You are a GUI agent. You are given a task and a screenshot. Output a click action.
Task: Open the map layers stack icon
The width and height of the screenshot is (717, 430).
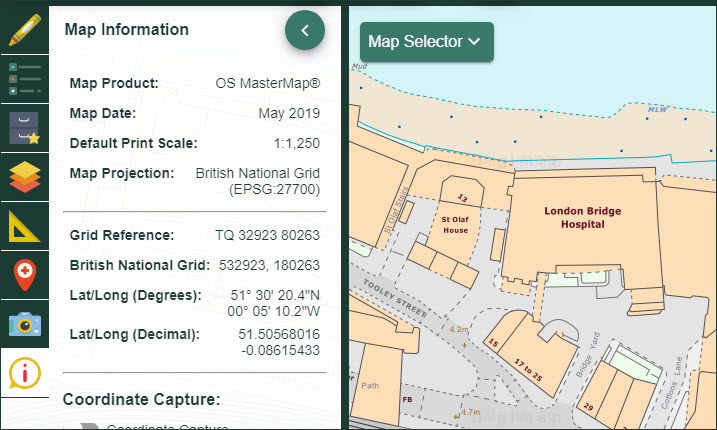tap(24, 178)
